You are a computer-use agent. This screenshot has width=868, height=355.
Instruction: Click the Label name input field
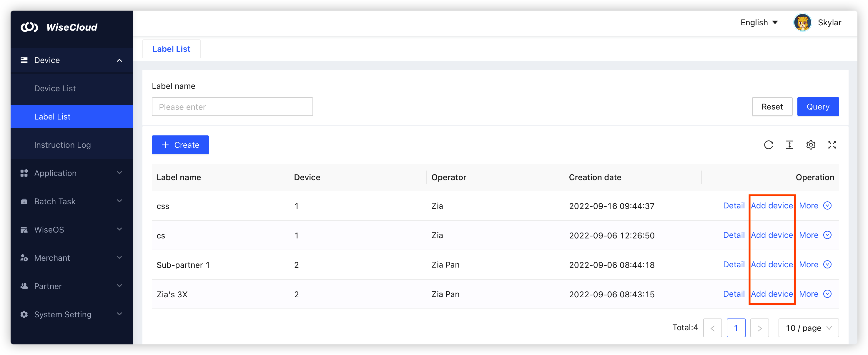232,107
